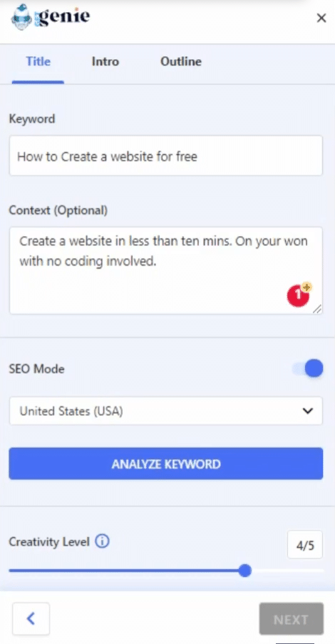Go back using the left chevron button
The width and height of the screenshot is (335, 644).
pyautogui.click(x=31, y=618)
